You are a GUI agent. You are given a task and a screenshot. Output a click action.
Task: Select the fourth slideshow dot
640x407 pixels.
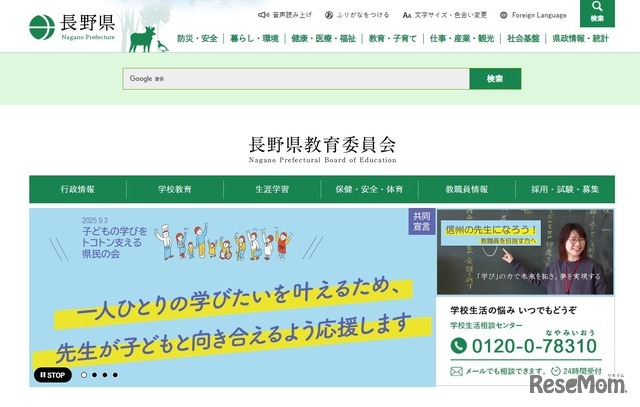(x=116, y=375)
